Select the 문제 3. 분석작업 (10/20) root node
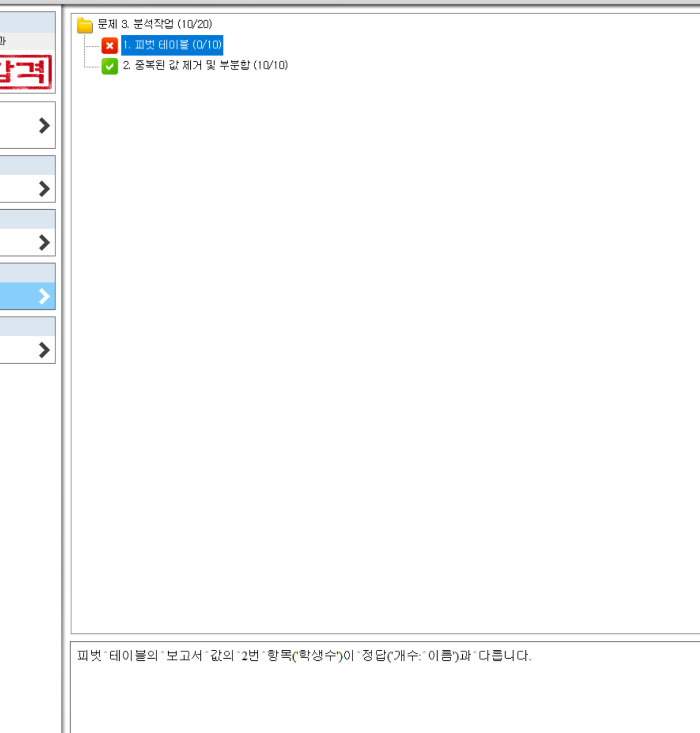The height and width of the screenshot is (733, 700). pos(154,24)
